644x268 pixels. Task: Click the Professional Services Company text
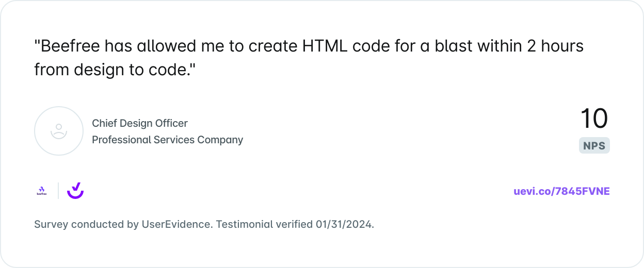pos(167,140)
